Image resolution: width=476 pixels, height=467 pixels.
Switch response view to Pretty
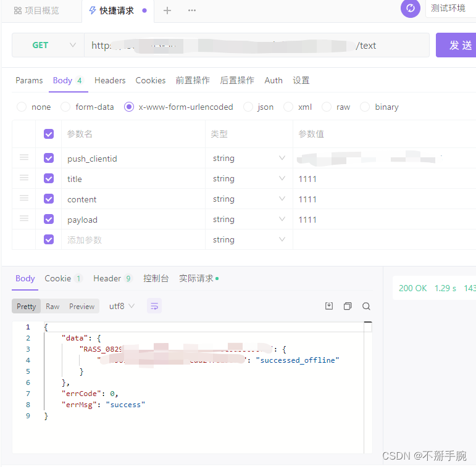26,306
